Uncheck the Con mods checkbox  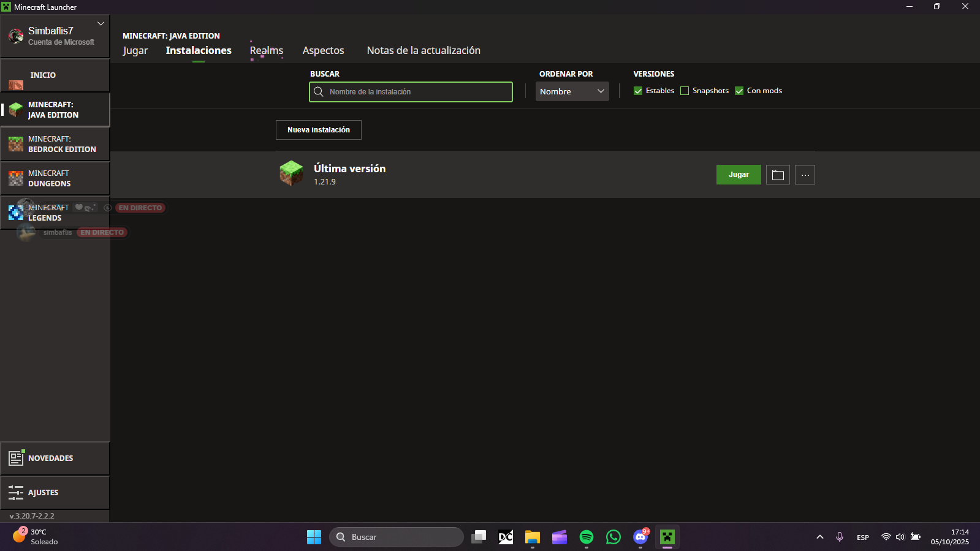click(x=739, y=91)
